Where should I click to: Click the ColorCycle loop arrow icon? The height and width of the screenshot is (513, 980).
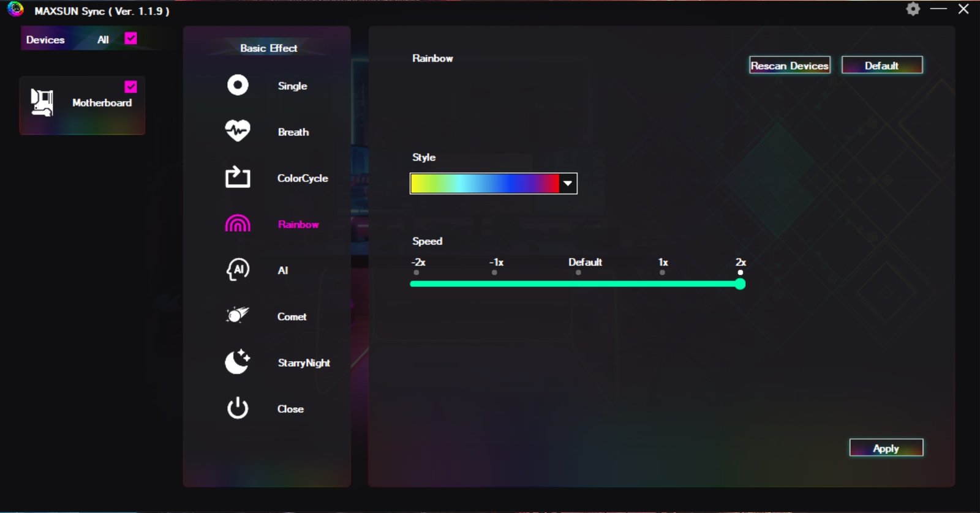coord(238,177)
